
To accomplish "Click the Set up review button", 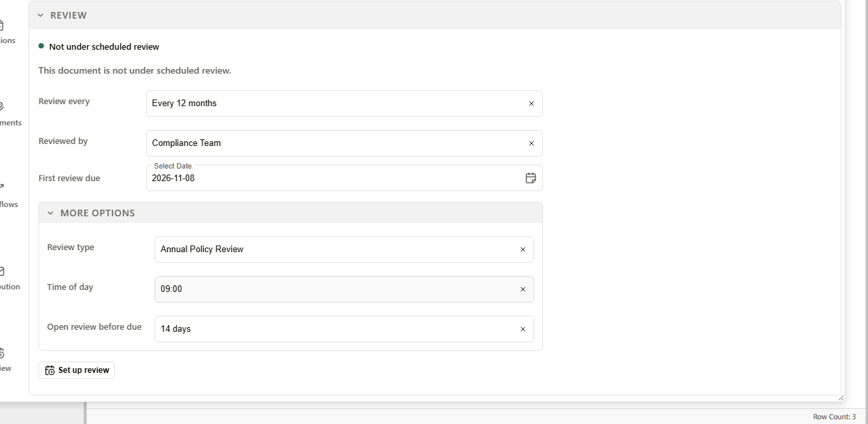I will [x=77, y=370].
